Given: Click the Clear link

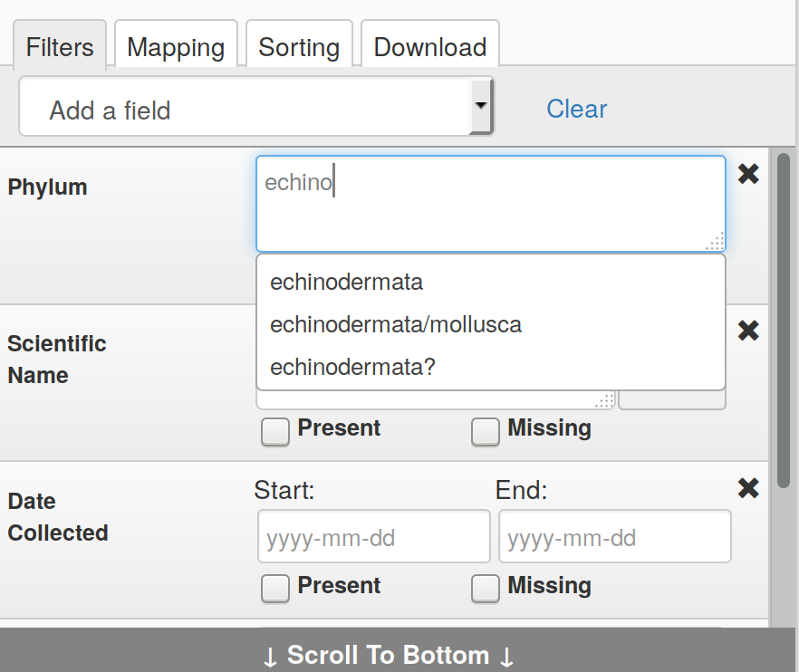Looking at the screenshot, I should click(x=577, y=109).
